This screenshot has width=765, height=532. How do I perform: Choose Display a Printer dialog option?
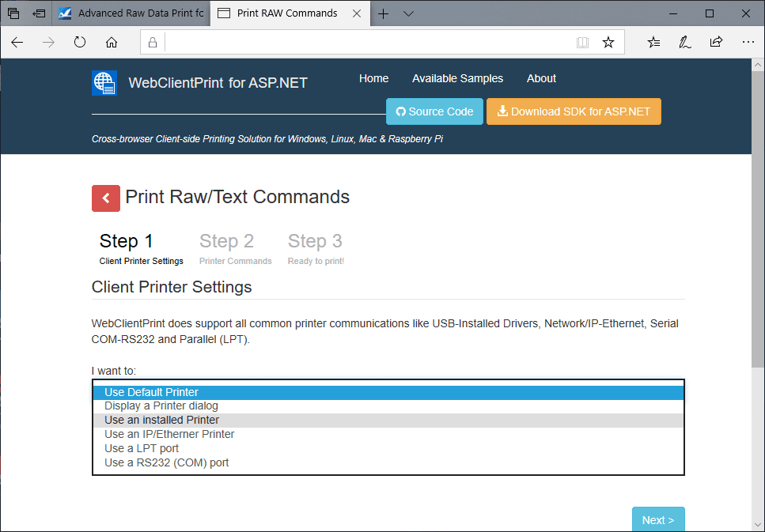pyautogui.click(x=388, y=406)
